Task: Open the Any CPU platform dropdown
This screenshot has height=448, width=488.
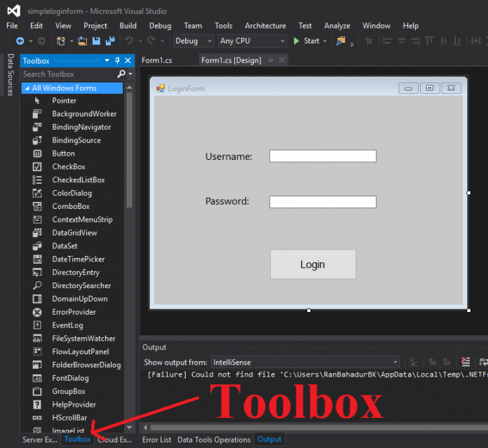Action: [252, 41]
